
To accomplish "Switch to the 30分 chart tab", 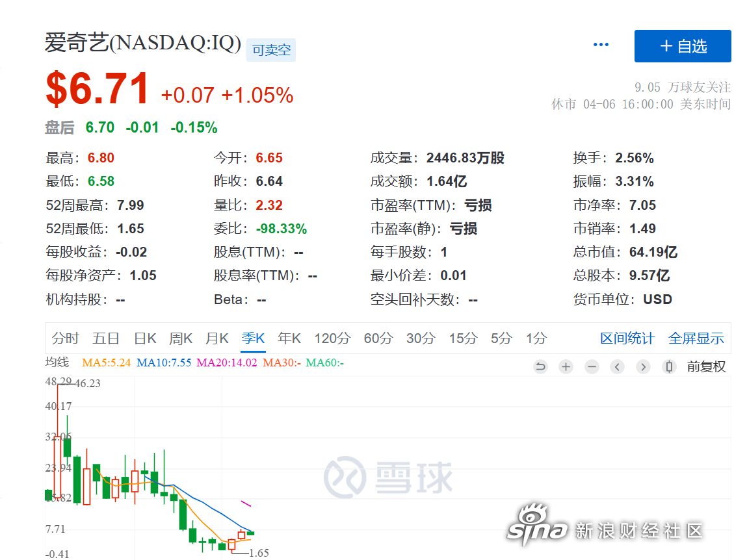I will [421, 338].
